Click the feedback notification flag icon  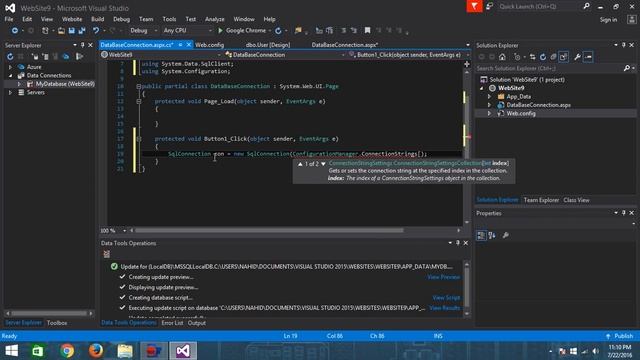(474, 7)
